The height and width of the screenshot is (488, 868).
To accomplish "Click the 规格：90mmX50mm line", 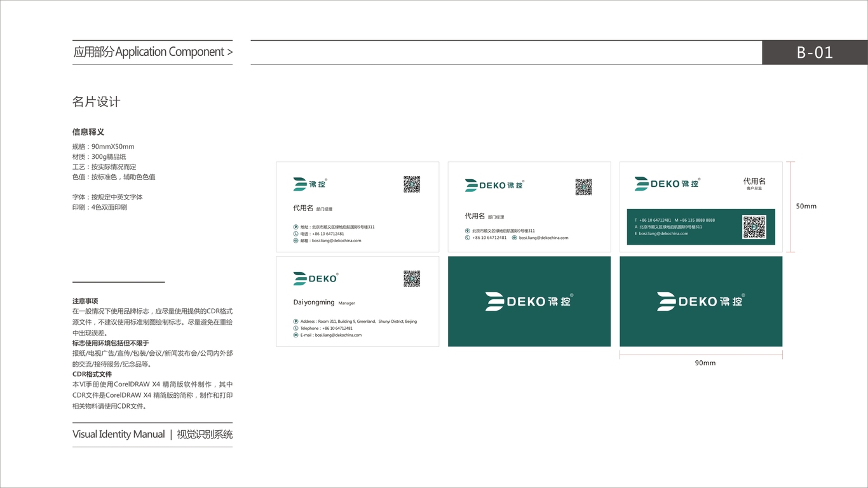I will tap(104, 147).
